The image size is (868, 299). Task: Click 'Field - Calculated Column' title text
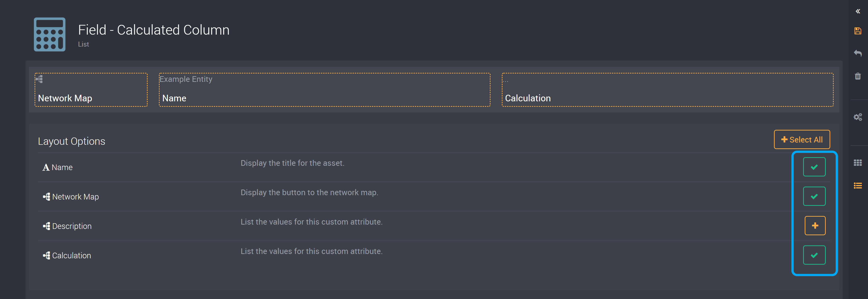tap(154, 30)
